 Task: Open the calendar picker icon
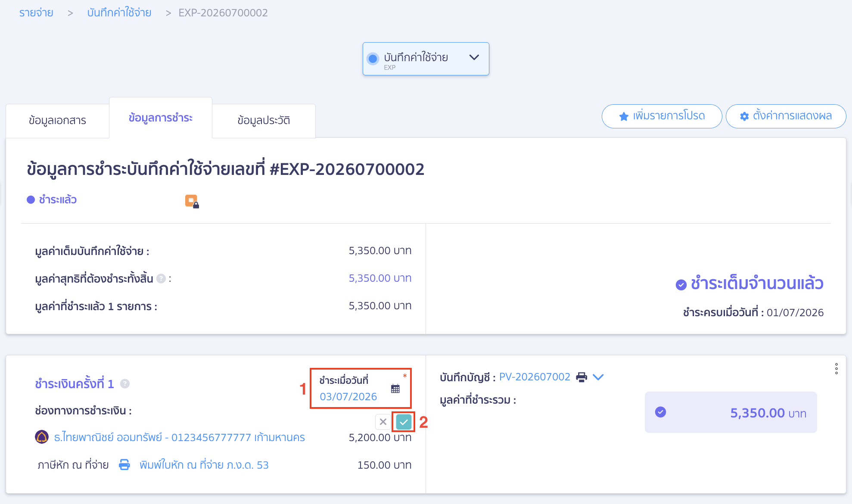395,389
